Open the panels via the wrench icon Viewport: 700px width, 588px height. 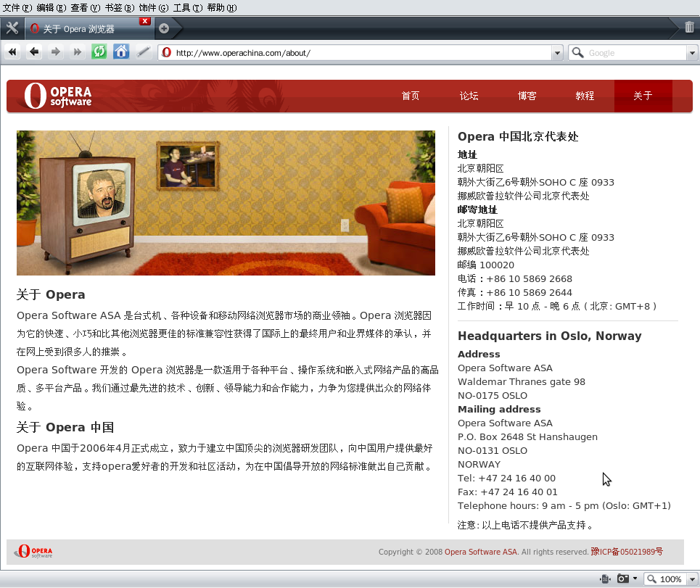pyautogui.click(x=12, y=28)
